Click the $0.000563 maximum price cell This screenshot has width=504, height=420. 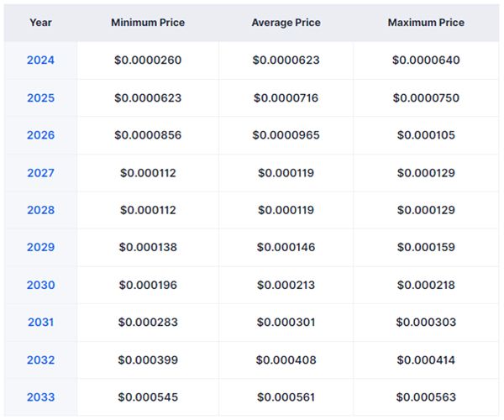point(426,397)
